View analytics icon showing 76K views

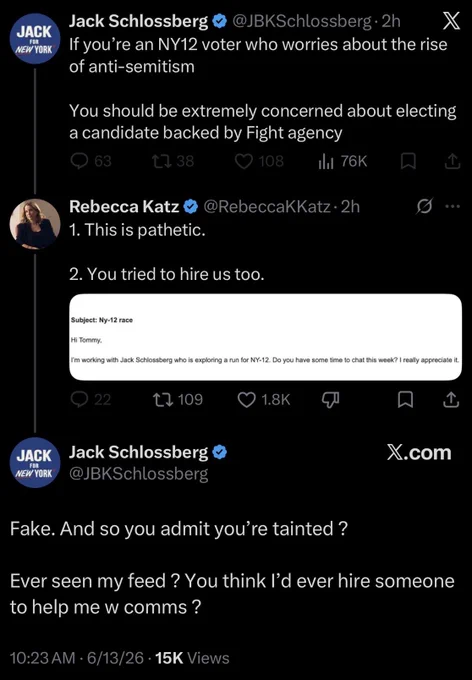[326, 161]
